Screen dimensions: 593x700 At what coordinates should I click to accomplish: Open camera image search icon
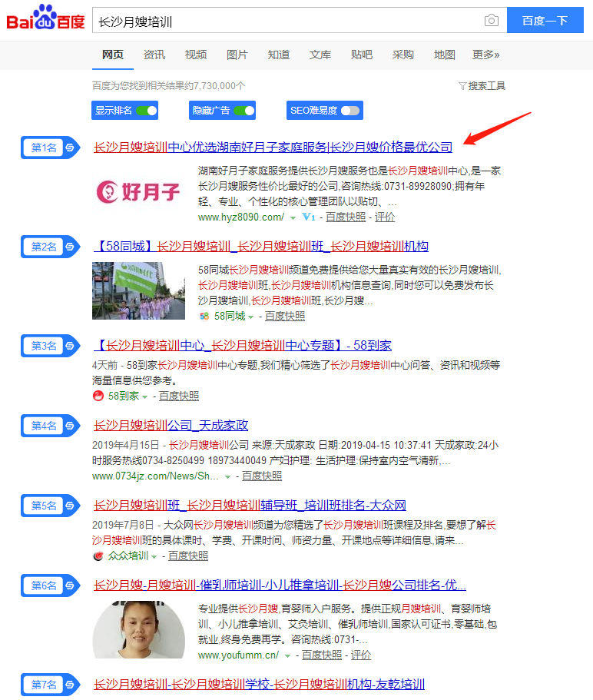[x=492, y=20]
